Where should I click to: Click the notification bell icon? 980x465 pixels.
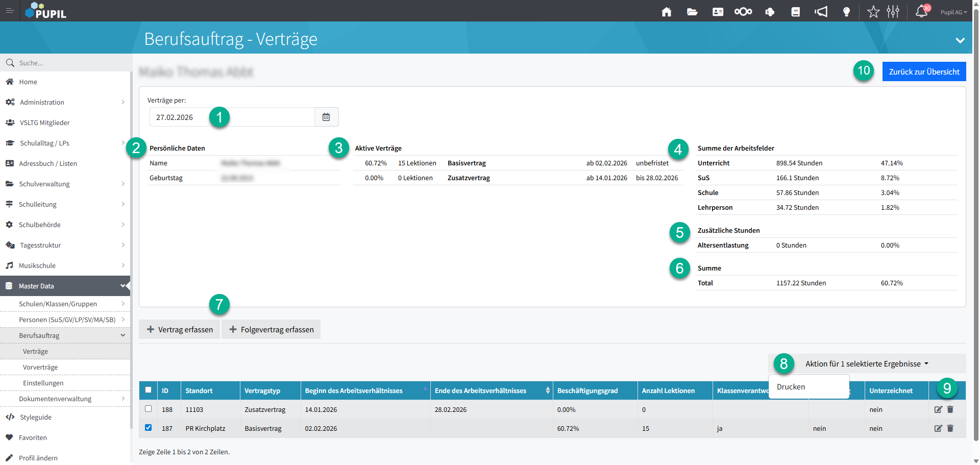[921, 11]
